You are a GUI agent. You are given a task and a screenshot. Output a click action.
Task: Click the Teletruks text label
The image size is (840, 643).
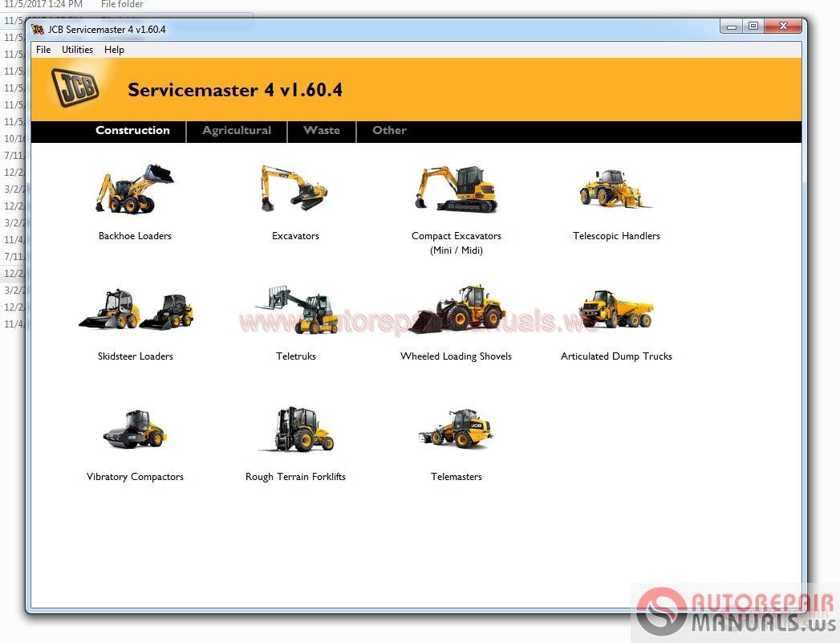[x=296, y=356]
